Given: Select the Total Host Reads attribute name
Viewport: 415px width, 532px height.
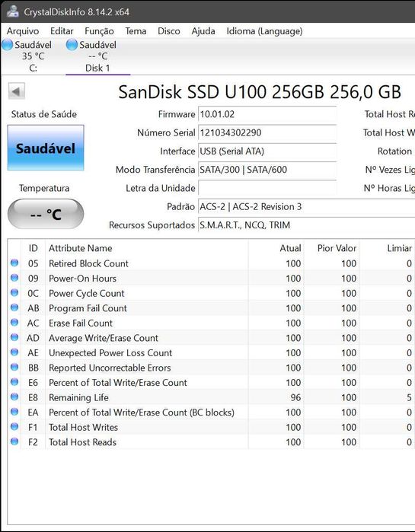Looking at the screenshot, I should 82,442.
